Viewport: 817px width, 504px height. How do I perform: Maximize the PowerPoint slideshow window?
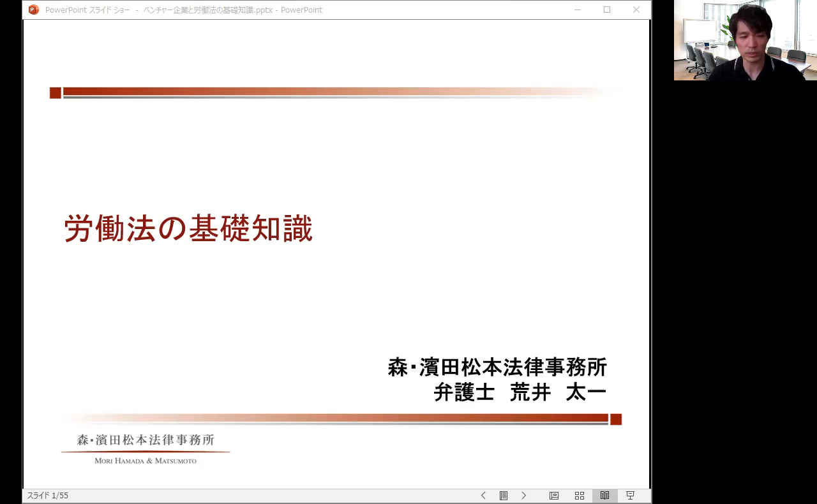607,10
